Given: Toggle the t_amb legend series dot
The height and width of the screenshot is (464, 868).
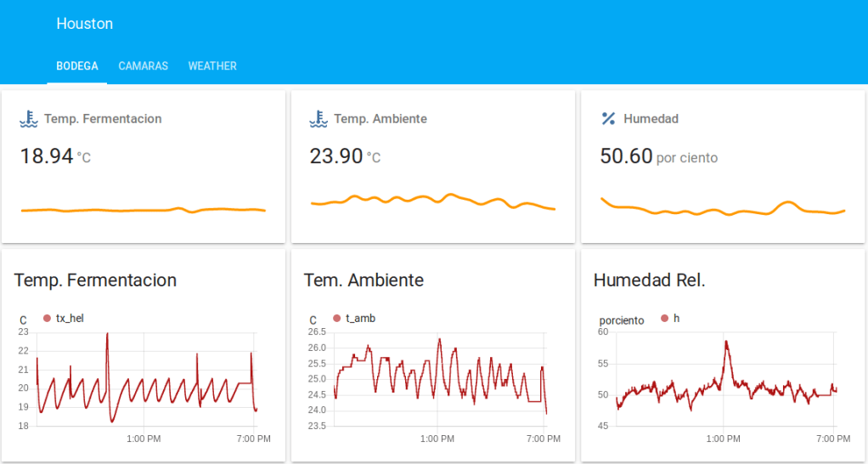Looking at the screenshot, I should tap(337, 319).
